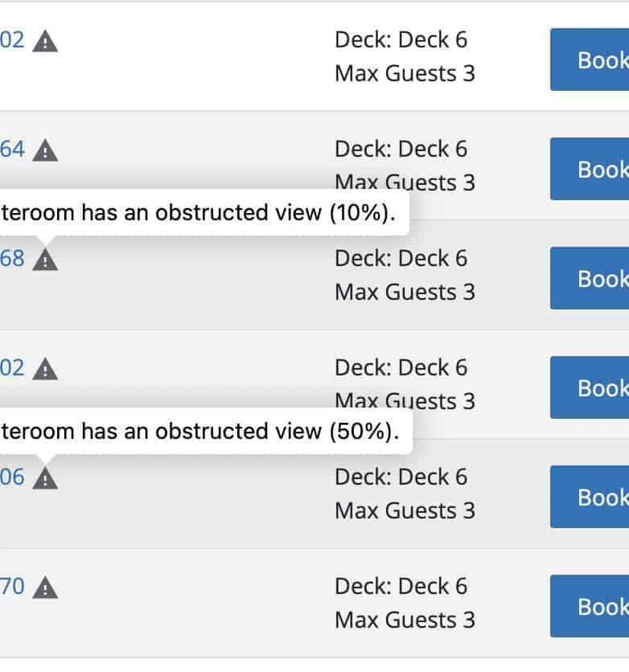The height and width of the screenshot is (672, 629).
Task: Click warning triangle next to stateroom ending 68
Action: (45, 260)
